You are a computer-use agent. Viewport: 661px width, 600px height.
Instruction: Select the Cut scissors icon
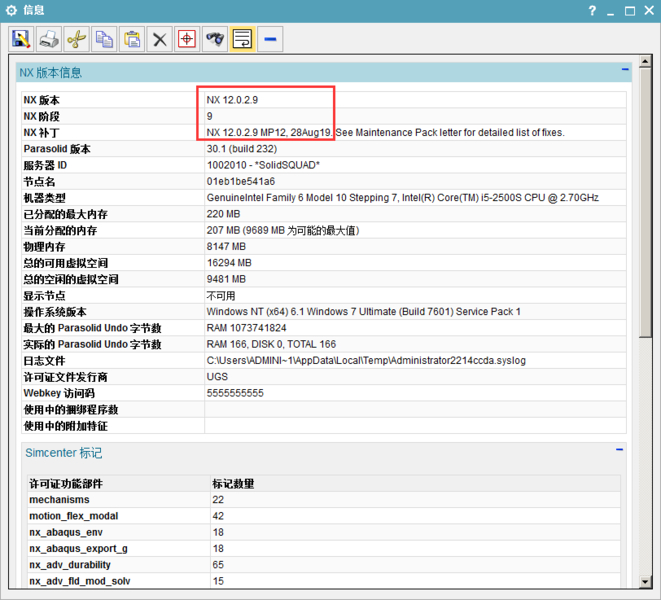[77, 39]
